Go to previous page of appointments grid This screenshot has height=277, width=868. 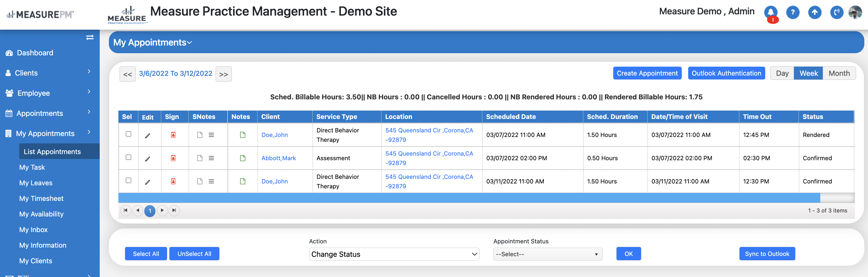pyautogui.click(x=137, y=211)
